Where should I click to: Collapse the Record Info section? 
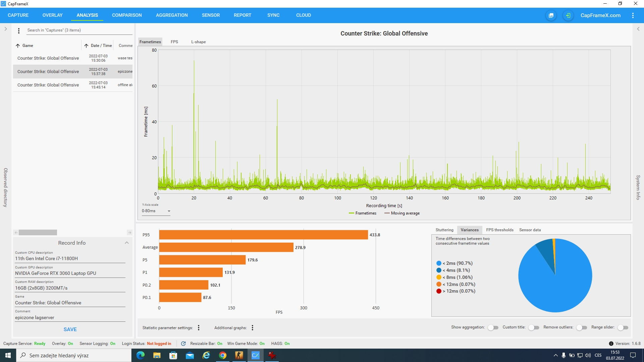127,243
